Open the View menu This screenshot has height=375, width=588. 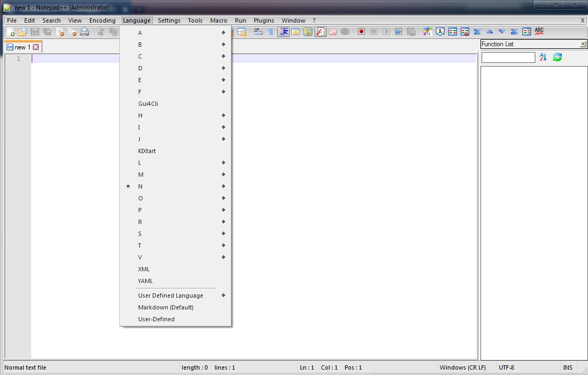(75, 20)
